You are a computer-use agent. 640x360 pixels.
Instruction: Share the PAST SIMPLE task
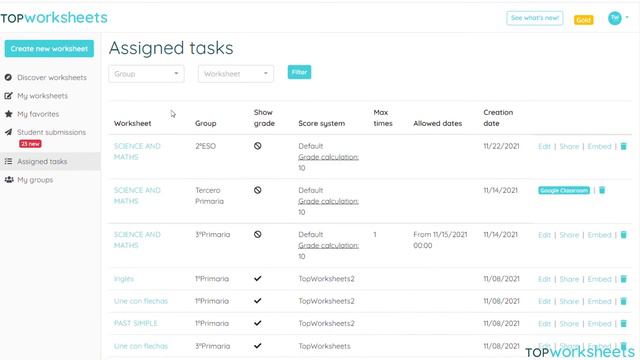coord(569,323)
